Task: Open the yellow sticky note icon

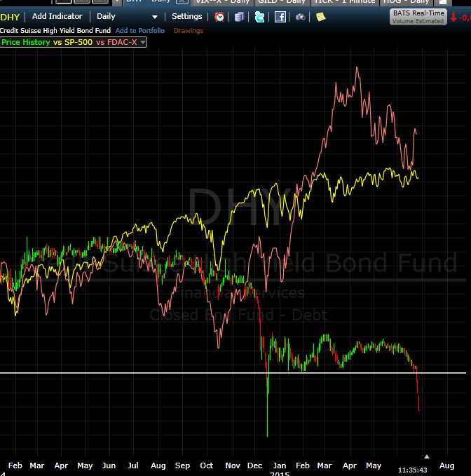Action: (x=320, y=17)
